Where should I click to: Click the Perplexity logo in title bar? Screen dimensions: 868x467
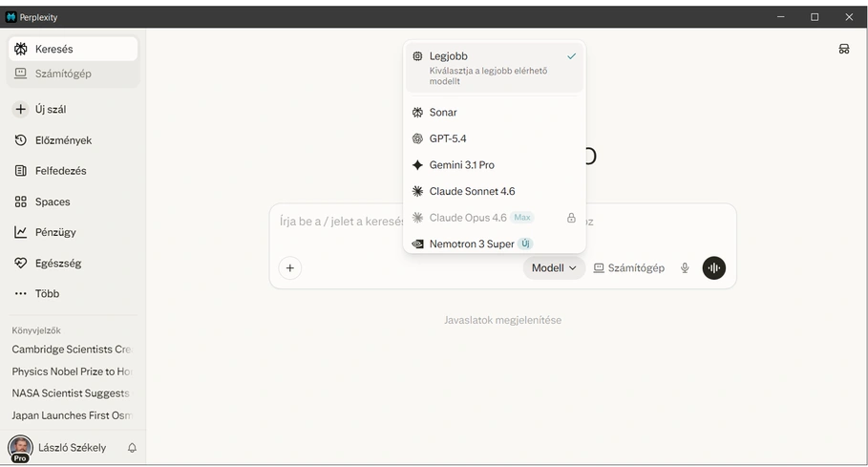[11, 17]
